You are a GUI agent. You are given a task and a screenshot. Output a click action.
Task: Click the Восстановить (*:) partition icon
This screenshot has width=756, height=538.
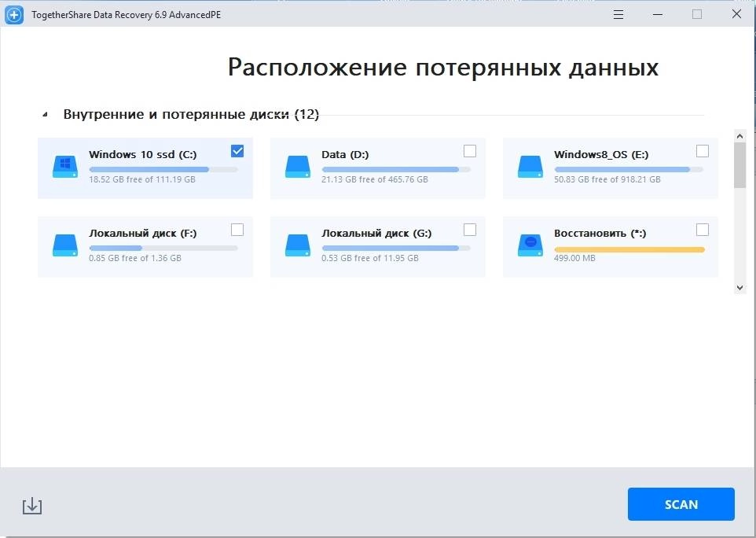(x=530, y=245)
